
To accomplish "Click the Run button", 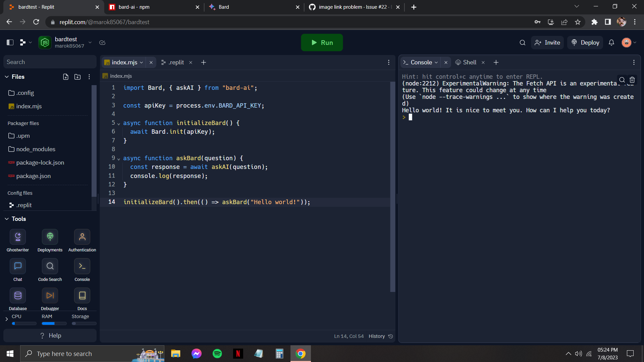I will (322, 43).
